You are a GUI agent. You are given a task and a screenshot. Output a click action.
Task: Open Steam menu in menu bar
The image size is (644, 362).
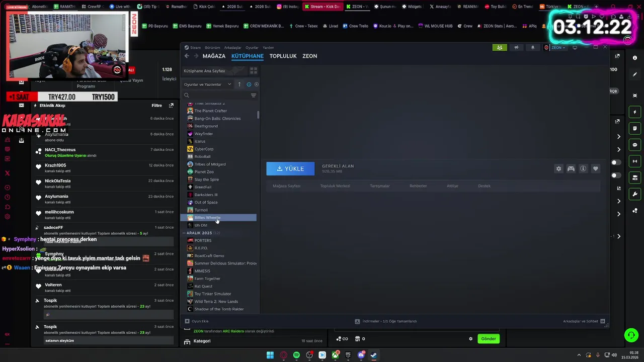[x=195, y=47]
